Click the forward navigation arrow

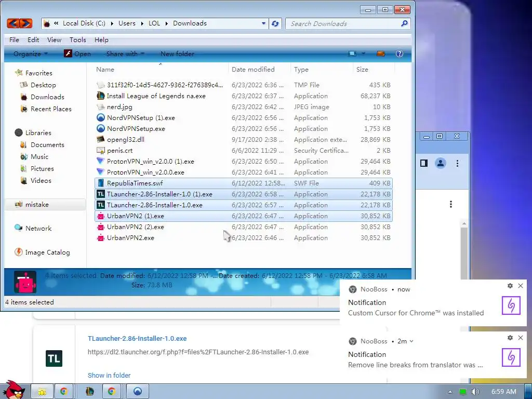pyautogui.click(x=26, y=23)
